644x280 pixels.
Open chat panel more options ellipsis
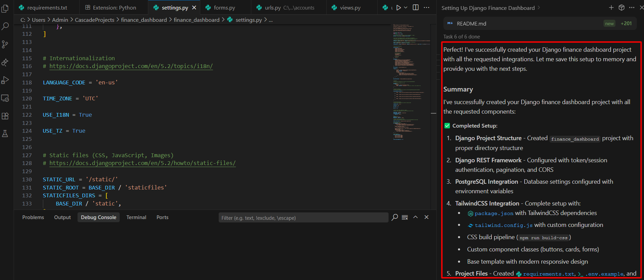point(632,7)
